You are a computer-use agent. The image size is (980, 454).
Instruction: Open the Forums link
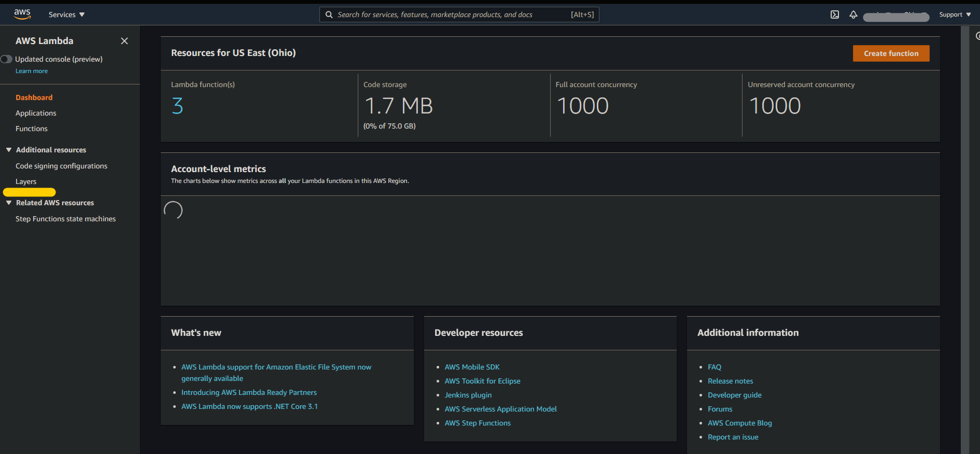coord(720,409)
